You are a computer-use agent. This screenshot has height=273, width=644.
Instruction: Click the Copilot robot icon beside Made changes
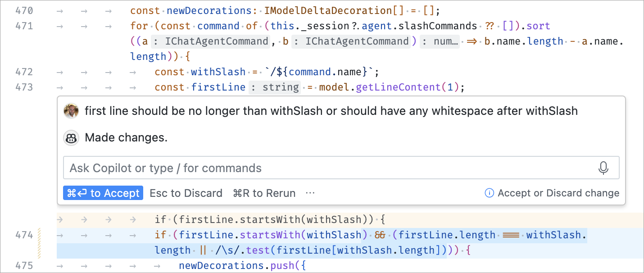point(71,138)
